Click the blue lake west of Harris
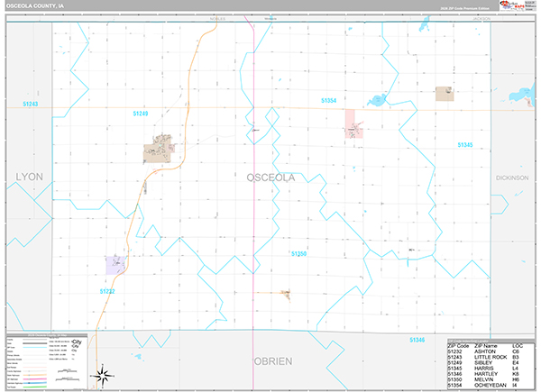541x392 pixels. [x=377, y=100]
